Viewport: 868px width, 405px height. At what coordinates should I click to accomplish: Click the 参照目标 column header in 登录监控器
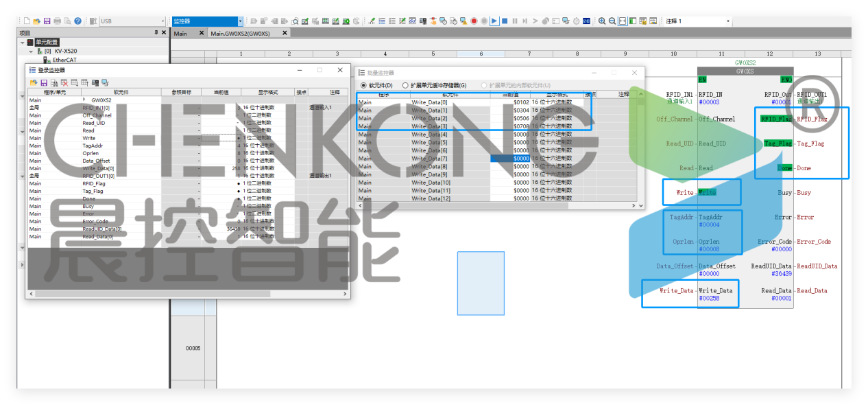point(181,91)
